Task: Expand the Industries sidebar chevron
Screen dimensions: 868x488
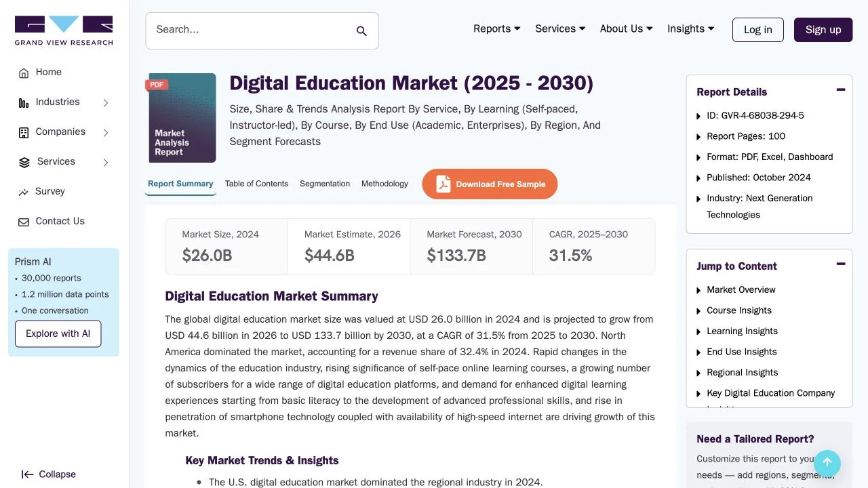Action: pos(106,103)
